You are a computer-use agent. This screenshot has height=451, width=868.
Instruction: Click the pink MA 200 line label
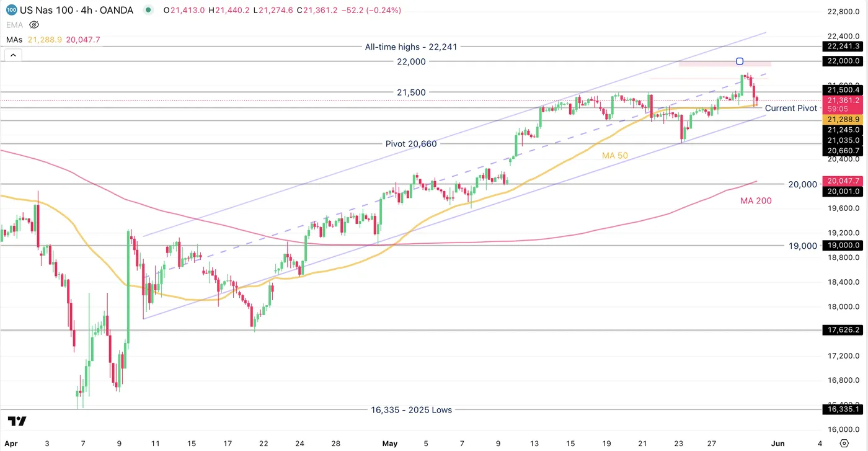click(x=756, y=200)
